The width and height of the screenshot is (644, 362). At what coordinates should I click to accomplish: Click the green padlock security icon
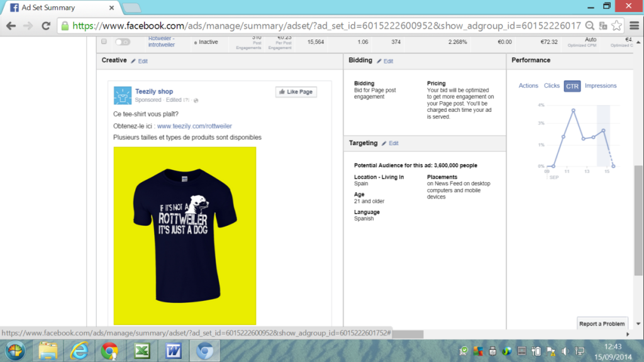[65, 26]
